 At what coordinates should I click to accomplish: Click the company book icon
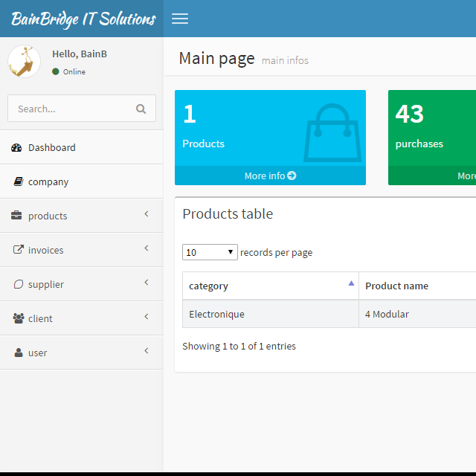point(18,181)
